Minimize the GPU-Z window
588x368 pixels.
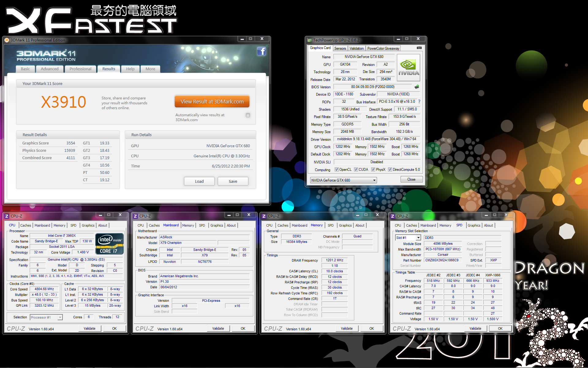click(x=398, y=39)
